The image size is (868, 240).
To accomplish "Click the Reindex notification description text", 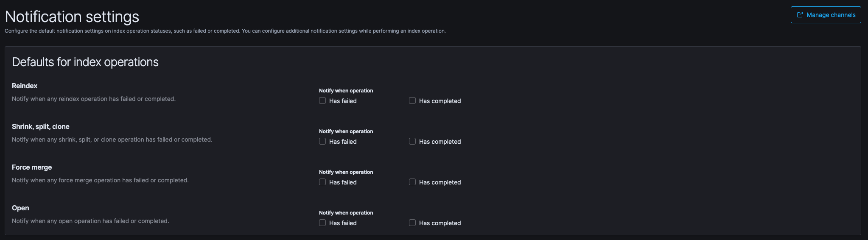I will pyautogui.click(x=94, y=99).
